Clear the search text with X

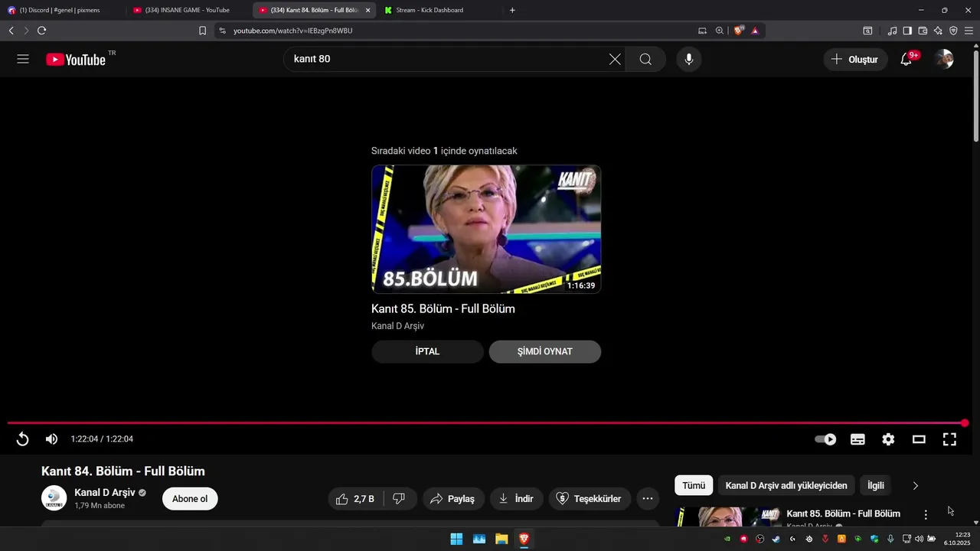615,59
